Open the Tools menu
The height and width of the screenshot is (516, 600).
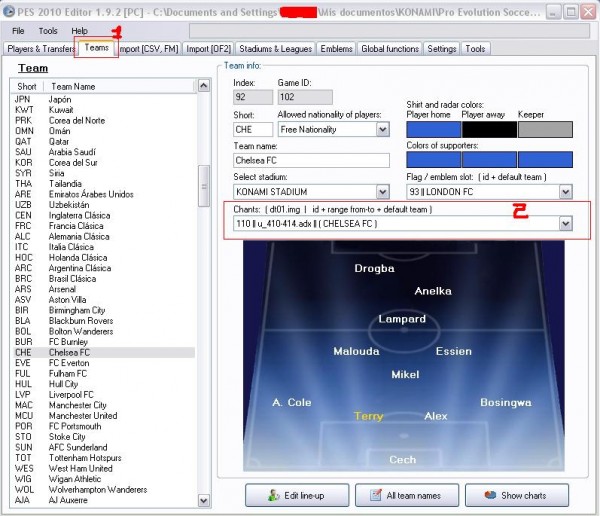48,31
